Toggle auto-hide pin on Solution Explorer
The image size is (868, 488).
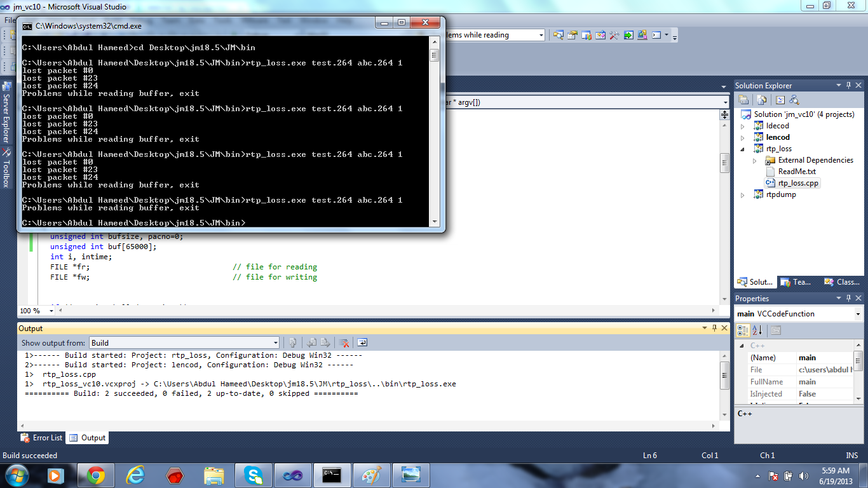(x=848, y=86)
